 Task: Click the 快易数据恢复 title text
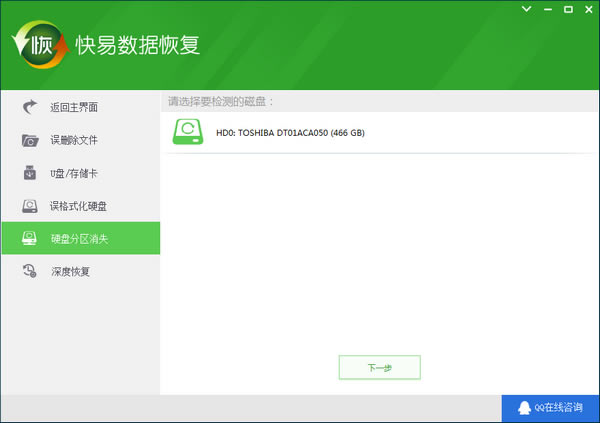(138, 45)
